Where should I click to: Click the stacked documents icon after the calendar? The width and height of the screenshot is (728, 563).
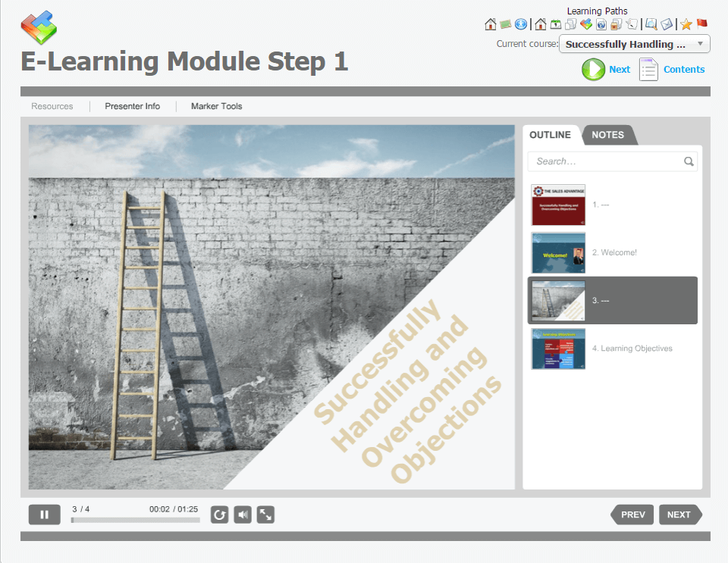point(570,24)
